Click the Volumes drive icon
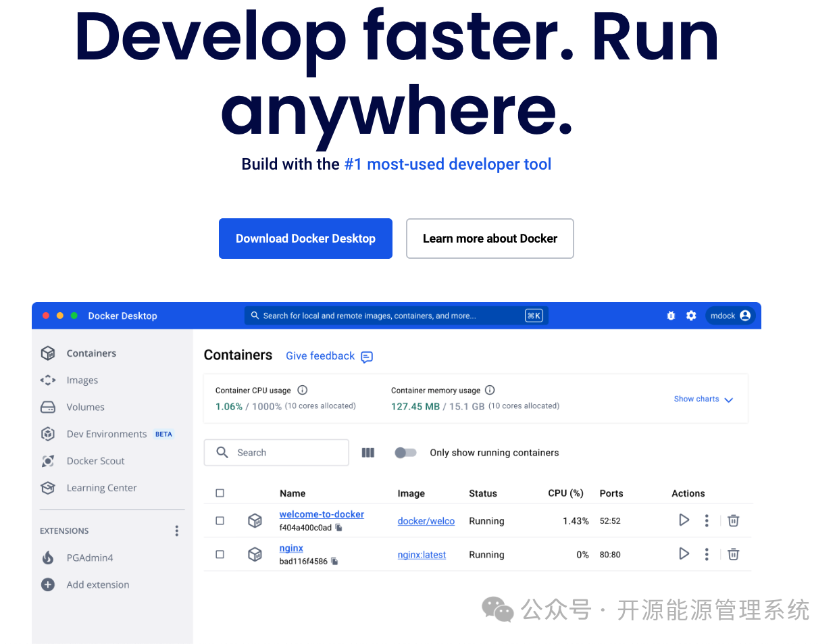The height and width of the screenshot is (644, 837). pos(48,407)
